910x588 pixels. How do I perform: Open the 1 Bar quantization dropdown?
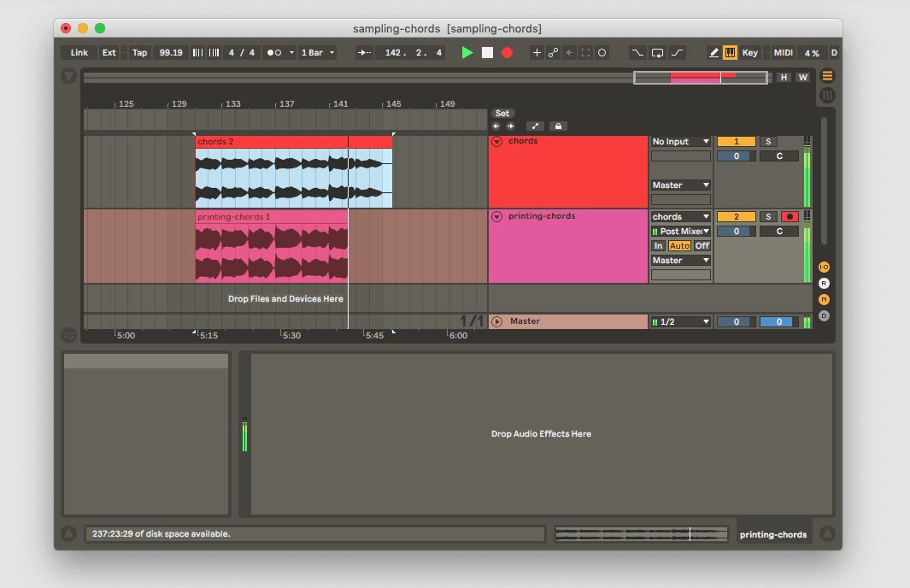(x=317, y=52)
